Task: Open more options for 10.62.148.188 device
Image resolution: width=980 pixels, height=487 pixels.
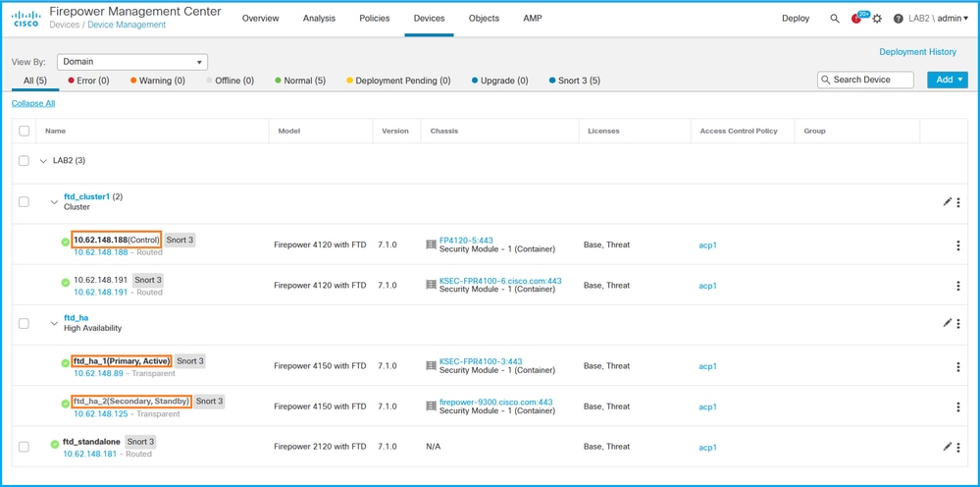Action: (958, 245)
